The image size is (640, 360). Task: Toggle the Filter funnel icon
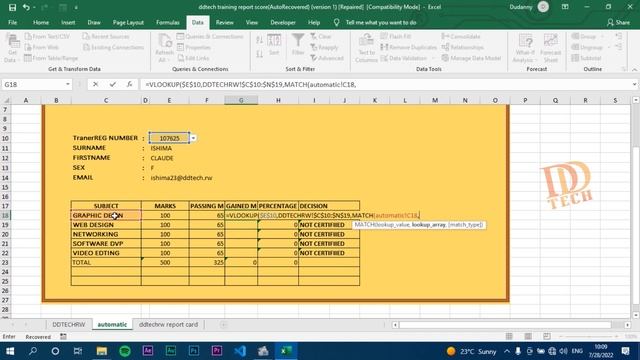coord(298,45)
